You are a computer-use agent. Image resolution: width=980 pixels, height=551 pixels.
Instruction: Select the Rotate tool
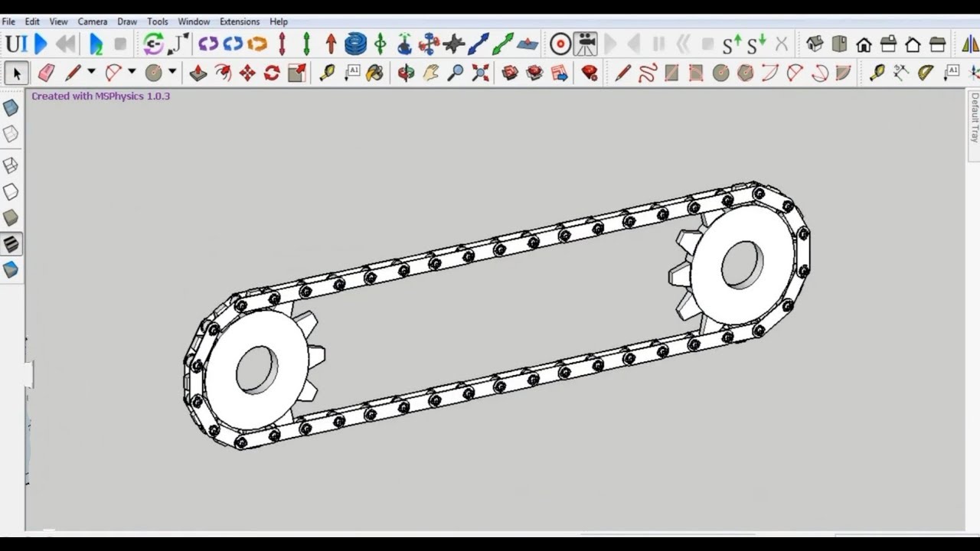[272, 73]
